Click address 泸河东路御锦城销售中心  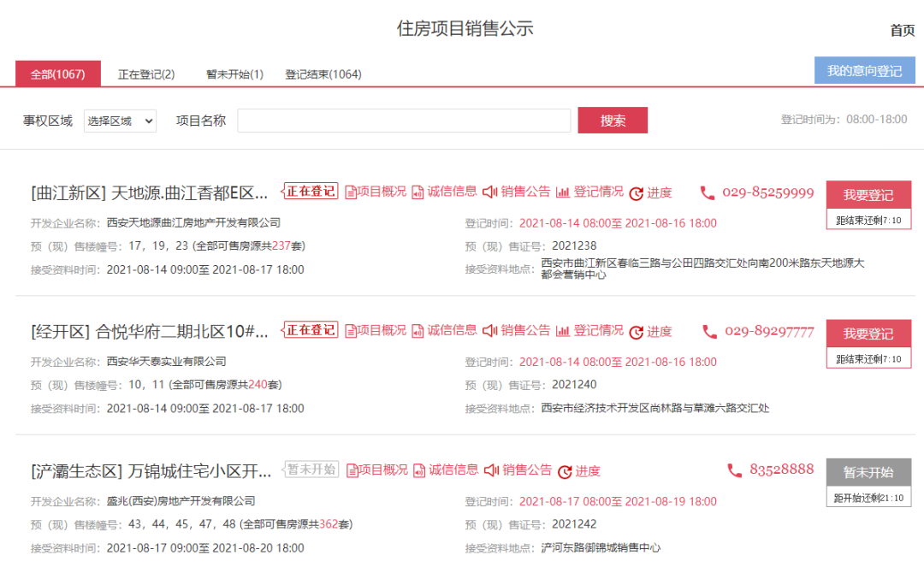(x=601, y=548)
